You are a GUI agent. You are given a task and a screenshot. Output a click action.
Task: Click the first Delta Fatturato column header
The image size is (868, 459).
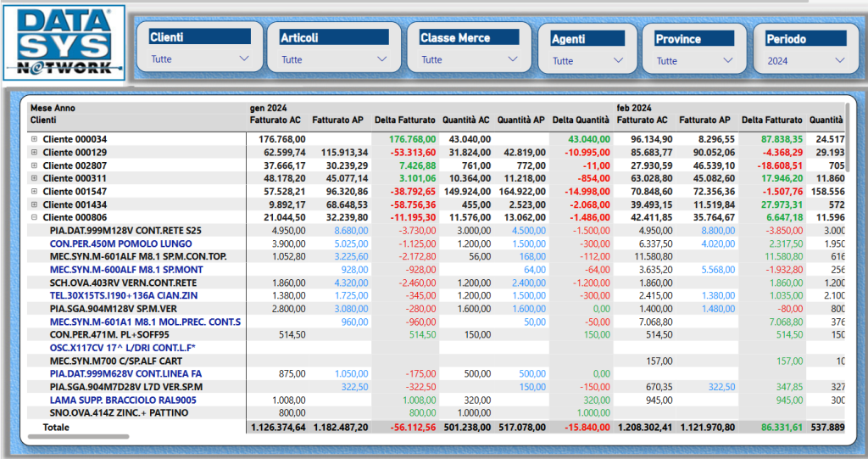[404, 120]
